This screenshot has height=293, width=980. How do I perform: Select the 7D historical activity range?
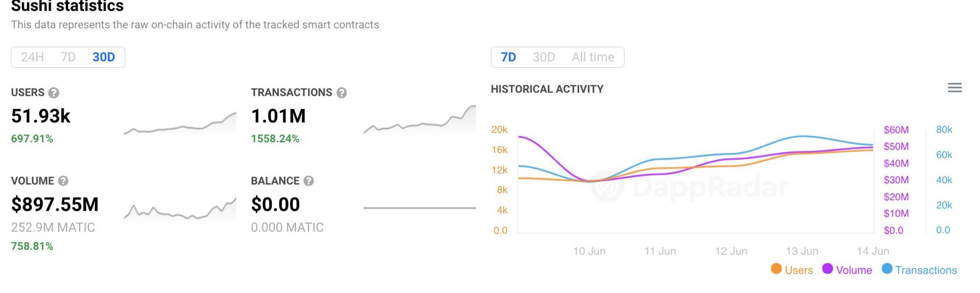point(508,57)
